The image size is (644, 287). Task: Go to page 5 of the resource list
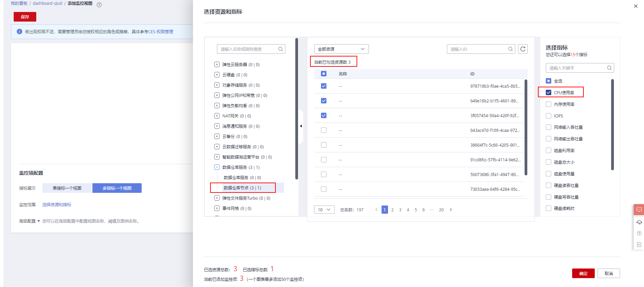pos(416,210)
